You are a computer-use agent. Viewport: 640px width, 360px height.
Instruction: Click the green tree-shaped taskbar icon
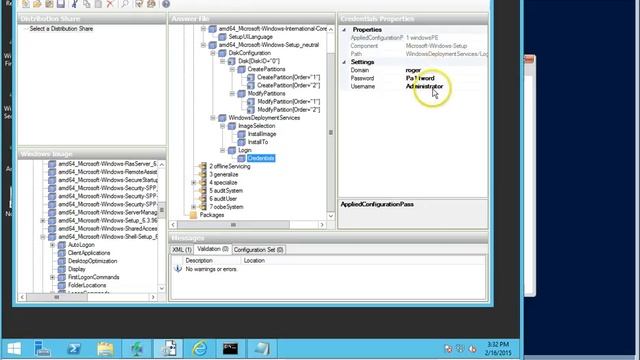coord(137,349)
